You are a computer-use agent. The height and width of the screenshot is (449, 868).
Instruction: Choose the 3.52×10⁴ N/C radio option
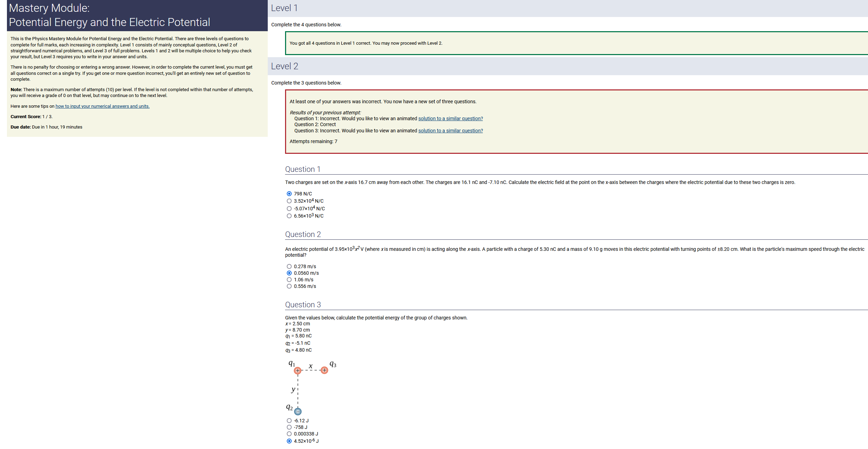tap(289, 201)
